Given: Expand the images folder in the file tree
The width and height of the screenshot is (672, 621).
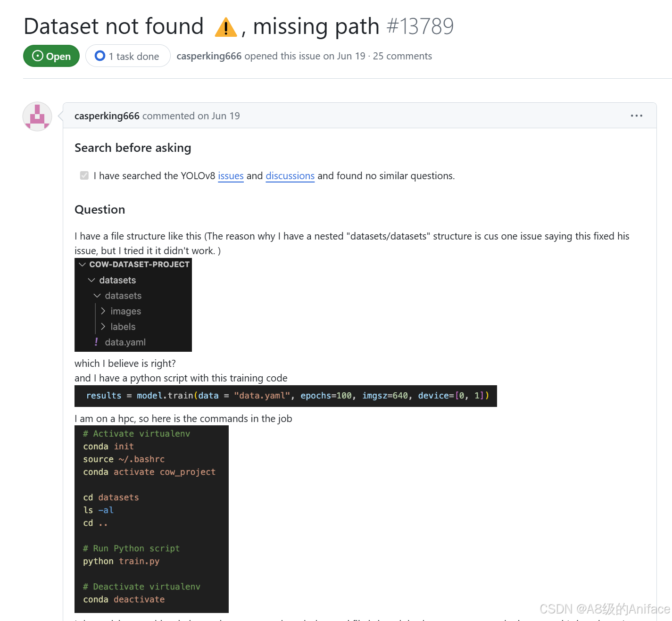Looking at the screenshot, I should [103, 311].
